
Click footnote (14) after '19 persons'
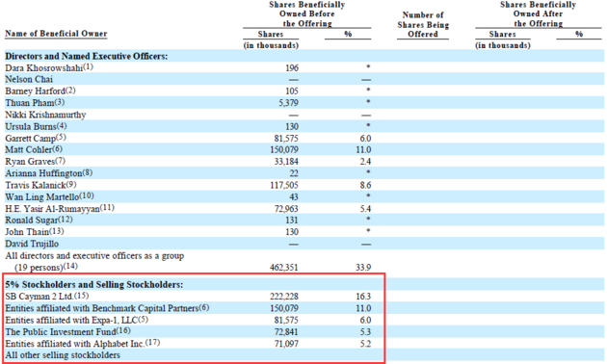(x=70, y=267)
